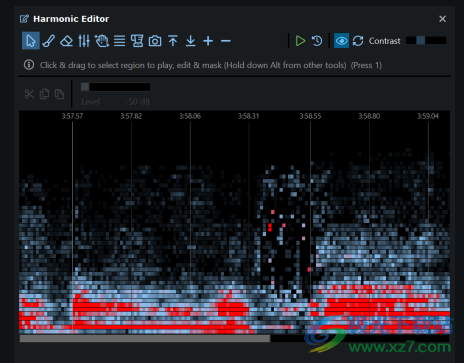Click the refresh cycle arrows icon
Image resolution: width=464 pixels, height=363 pixels.
[x=358, y=41]
